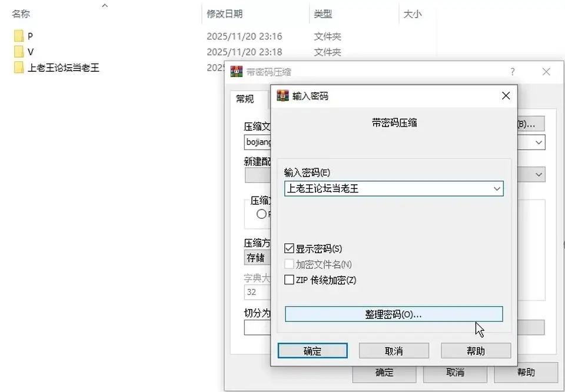Click the 浏览(B)... button
The image size is (565, 392).
pyautogui.click(x=531, y=124)
